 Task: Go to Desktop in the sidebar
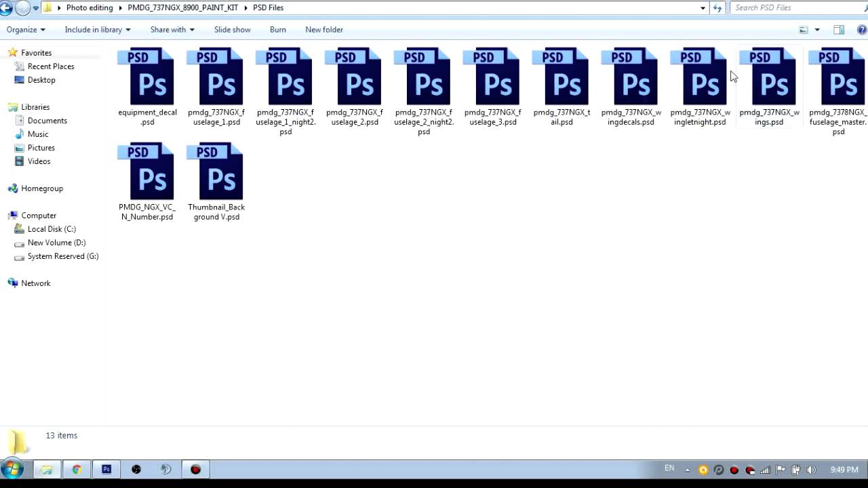[x=41, y=80]
